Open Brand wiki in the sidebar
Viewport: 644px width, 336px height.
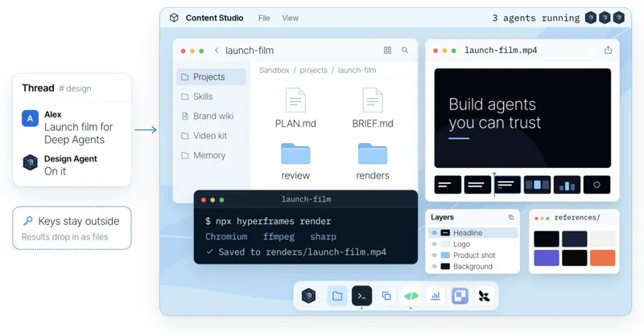(x=211, y=116)
